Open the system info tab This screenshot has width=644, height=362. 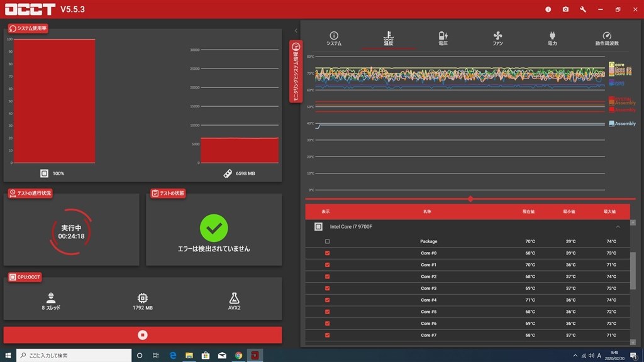[334, 38]
